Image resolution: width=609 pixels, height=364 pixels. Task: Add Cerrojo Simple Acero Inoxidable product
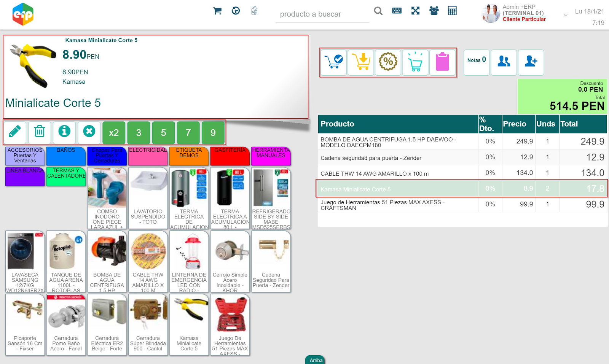230,261
